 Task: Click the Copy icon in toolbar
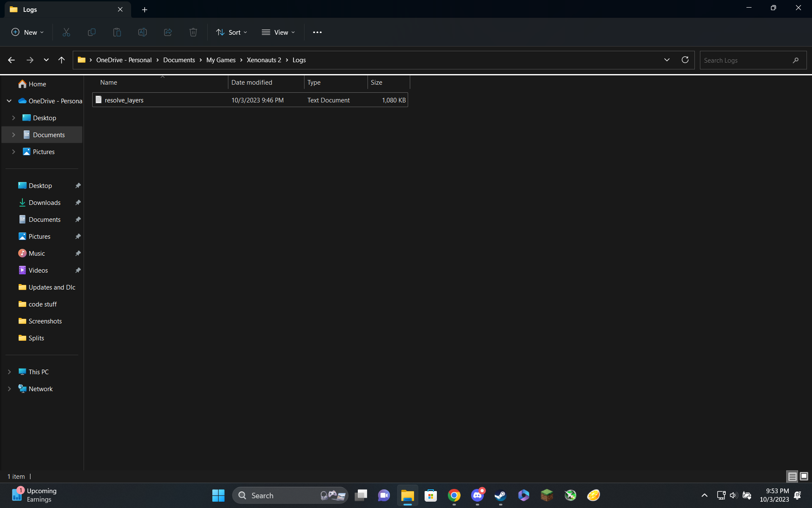pyautogui.click(x=91, y=32)
